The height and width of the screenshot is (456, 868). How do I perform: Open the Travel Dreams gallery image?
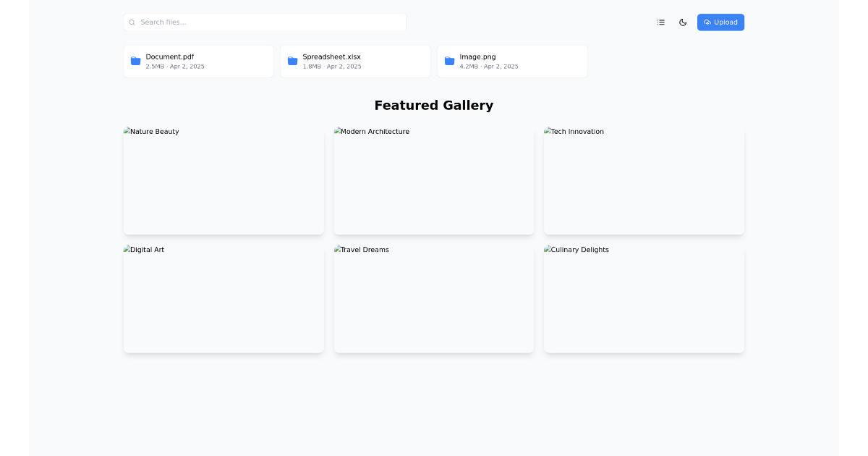tap(433, 298)
